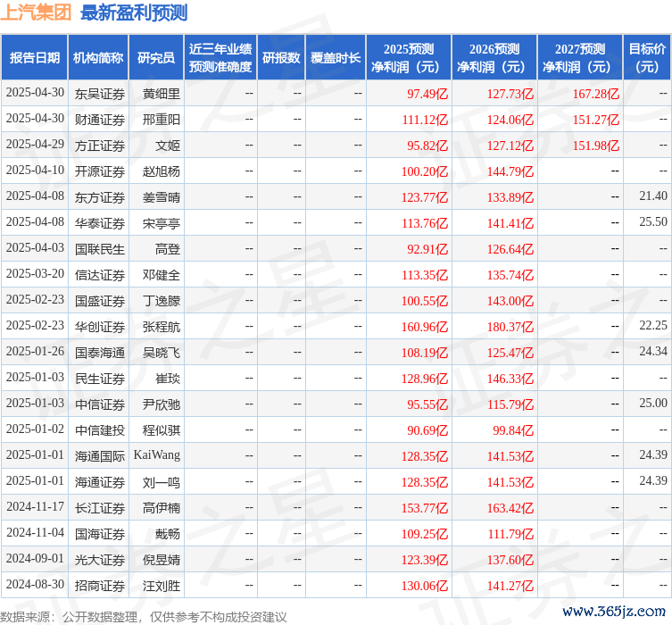Viewport: 672px width, 625px height.
Task: Click the 151.98亿 2027 profit value
Action: [596, 146]
